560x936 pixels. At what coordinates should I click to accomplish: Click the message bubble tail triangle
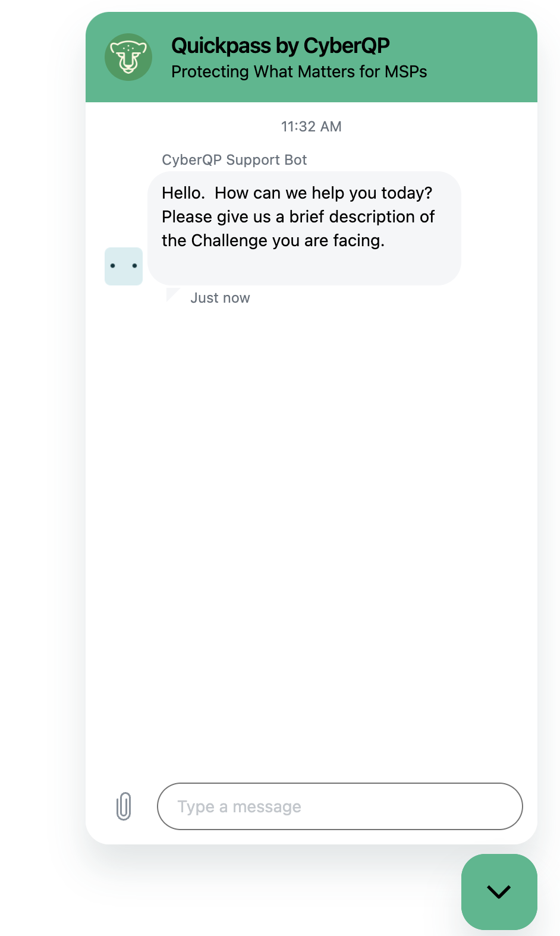pos(173,294)
